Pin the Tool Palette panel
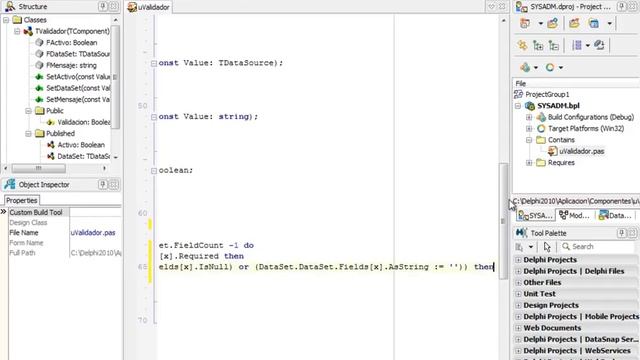 click(621, 233)
